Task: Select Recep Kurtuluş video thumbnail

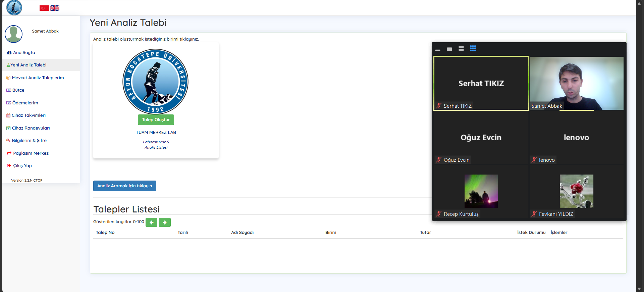Action: point(481,191)
